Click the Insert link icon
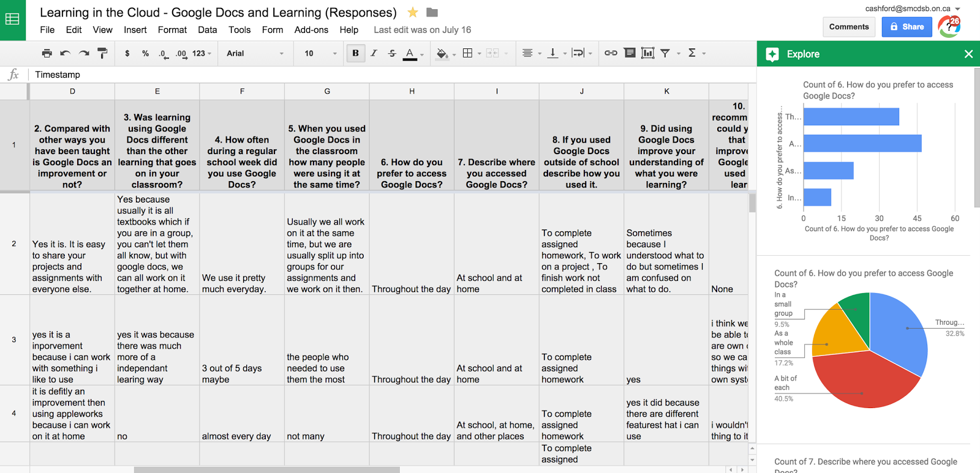The width and height of the screenshot is (980, 473). pos(611,53)
